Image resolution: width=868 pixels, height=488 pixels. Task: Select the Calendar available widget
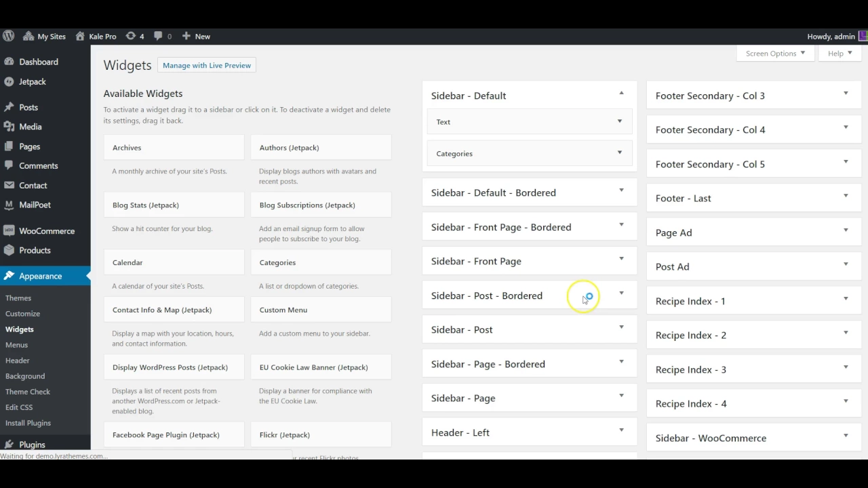tap(174, 262)
